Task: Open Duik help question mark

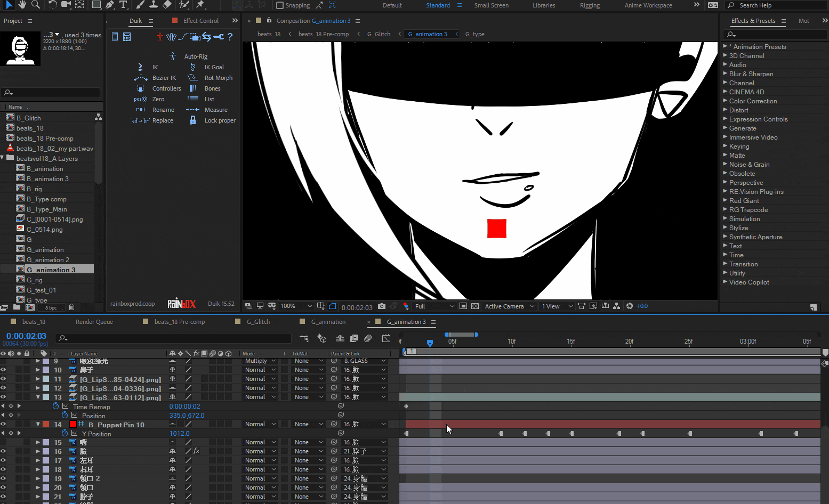Action: click(230, 37)
